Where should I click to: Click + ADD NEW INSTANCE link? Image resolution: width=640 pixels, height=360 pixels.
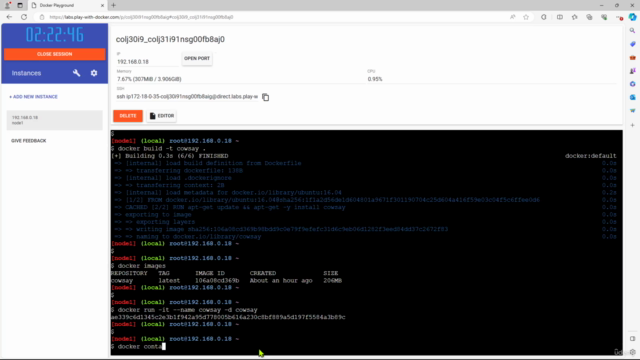tap(33, 97)
